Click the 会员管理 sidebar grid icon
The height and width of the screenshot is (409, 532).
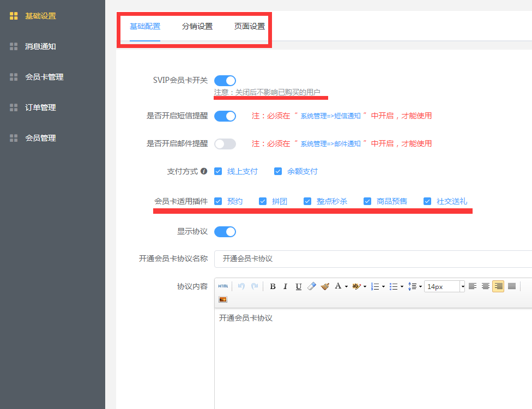click(x=14, y=138)
